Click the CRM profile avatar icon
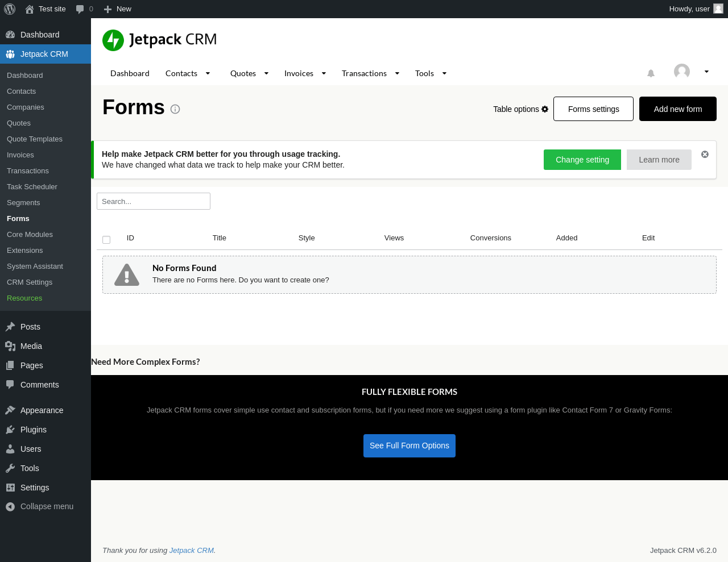The width and height of the screenshot is (728, 562). pos(682,72)
